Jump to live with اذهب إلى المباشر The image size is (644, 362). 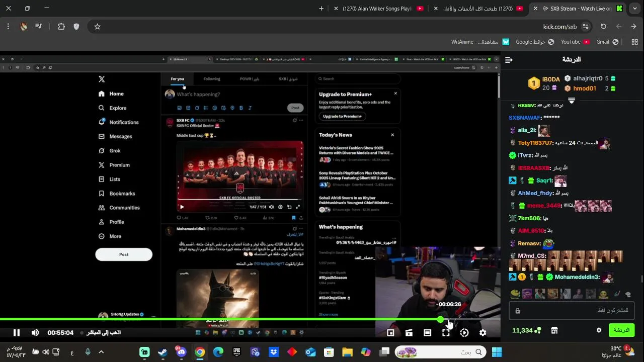[104, 332]
